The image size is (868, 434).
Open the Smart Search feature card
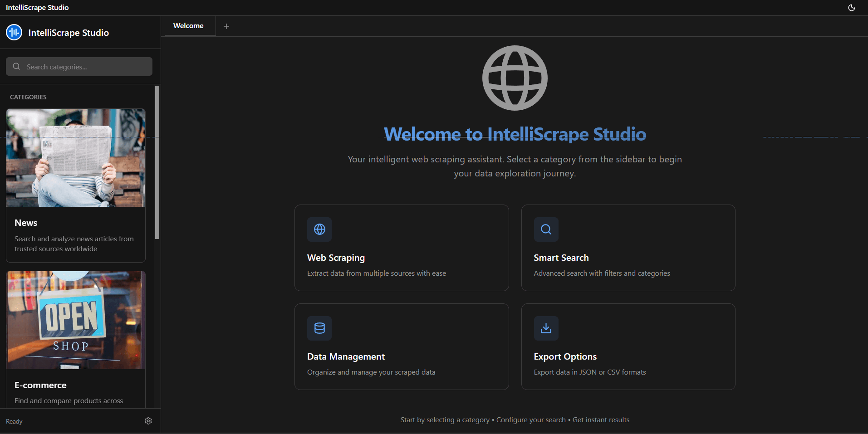pyautogui.click(x=628, y=248)
